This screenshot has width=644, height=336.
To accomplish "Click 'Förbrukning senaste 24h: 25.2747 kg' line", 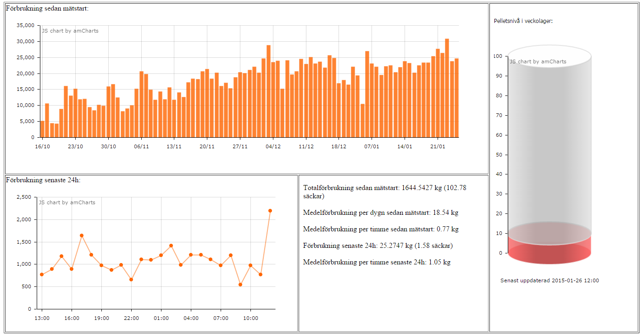I will point(378,246).
